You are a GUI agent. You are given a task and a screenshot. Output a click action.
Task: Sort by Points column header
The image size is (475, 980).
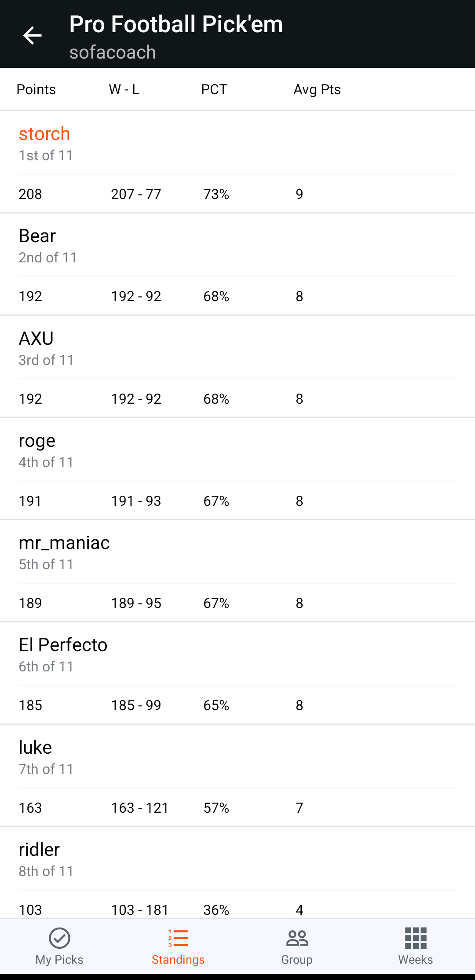(36, 89)
